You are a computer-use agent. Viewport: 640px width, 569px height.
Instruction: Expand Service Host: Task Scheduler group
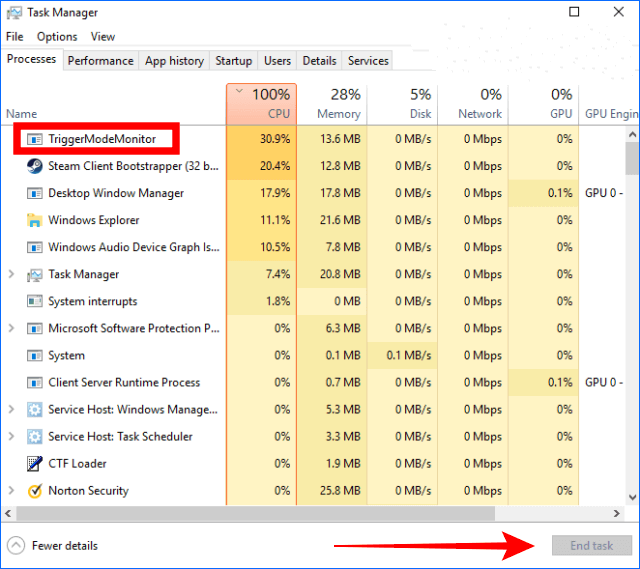click(11, 436)
